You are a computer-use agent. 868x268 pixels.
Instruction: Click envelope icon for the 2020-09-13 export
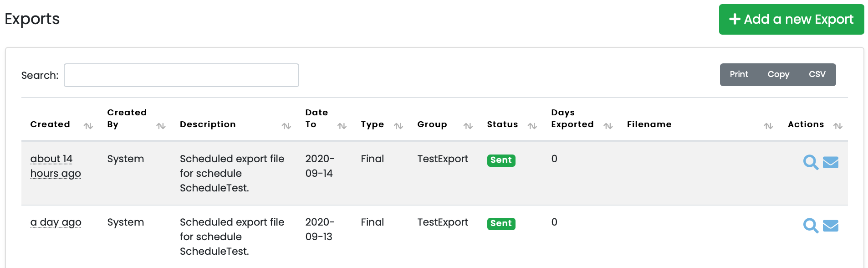click(831, 226)
